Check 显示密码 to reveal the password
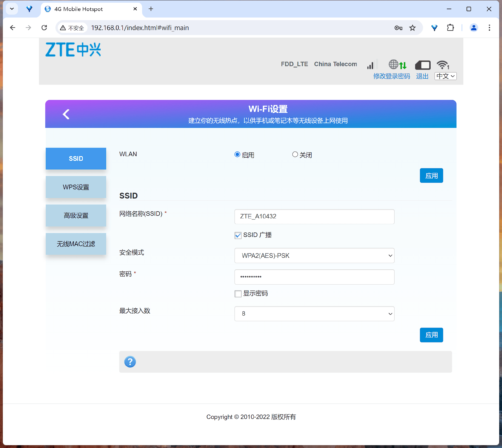Image resolution: width=502 pixels, height=448 pixels. coord(238,293)
